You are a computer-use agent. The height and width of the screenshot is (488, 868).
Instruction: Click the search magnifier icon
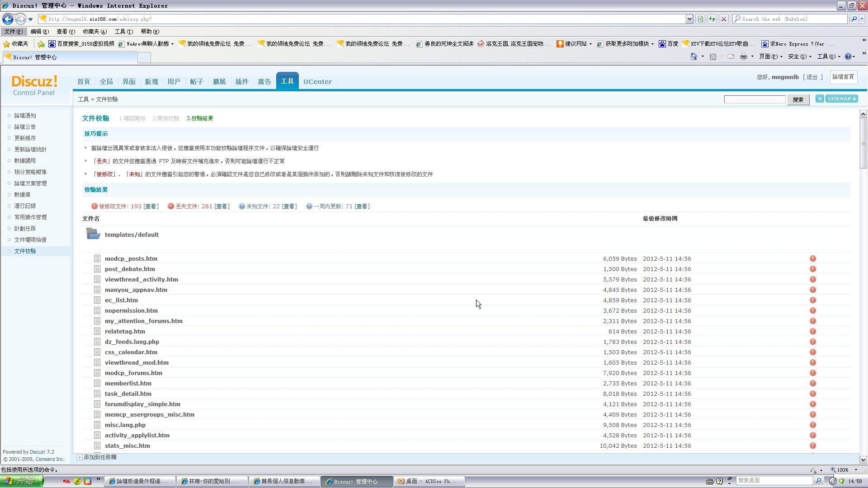click(x=854, y=19)
